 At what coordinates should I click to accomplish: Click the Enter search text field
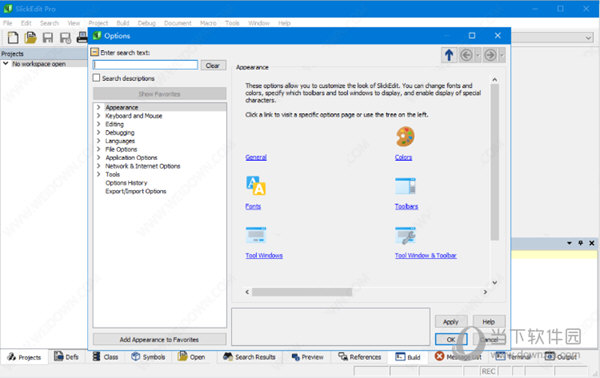[145, 65]
